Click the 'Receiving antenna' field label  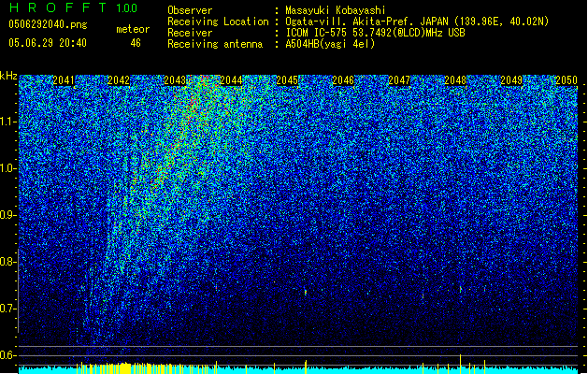pos(215,44)
